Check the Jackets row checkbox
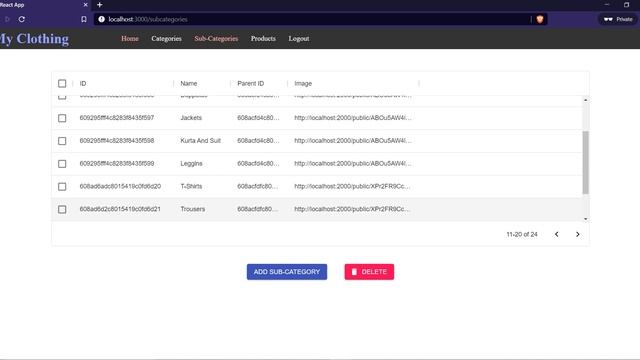Viewport: 640px width, 360px height. pos(62,118)
